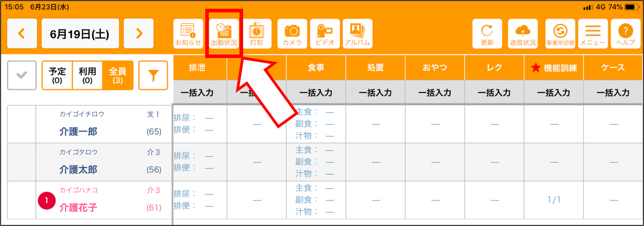This screenshot has height=226, width=644.
Task: Refresh data with the 更新 icon
Action: [487, 34]
